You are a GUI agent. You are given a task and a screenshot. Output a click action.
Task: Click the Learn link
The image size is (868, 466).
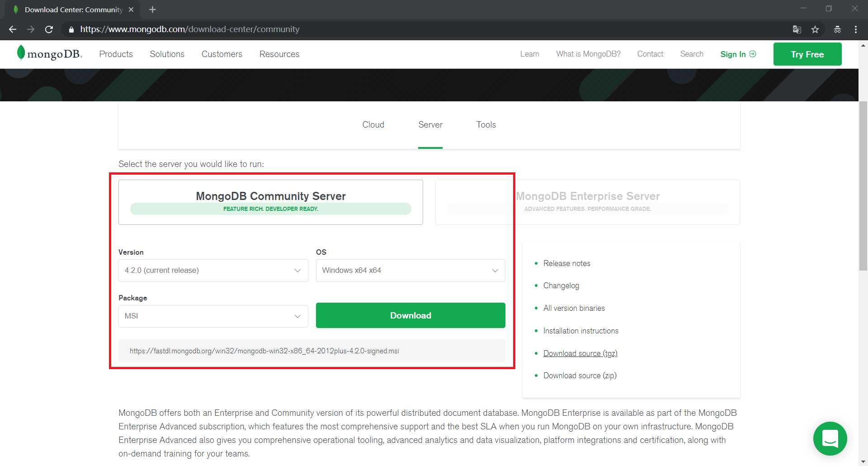click(x=530, y=54)
